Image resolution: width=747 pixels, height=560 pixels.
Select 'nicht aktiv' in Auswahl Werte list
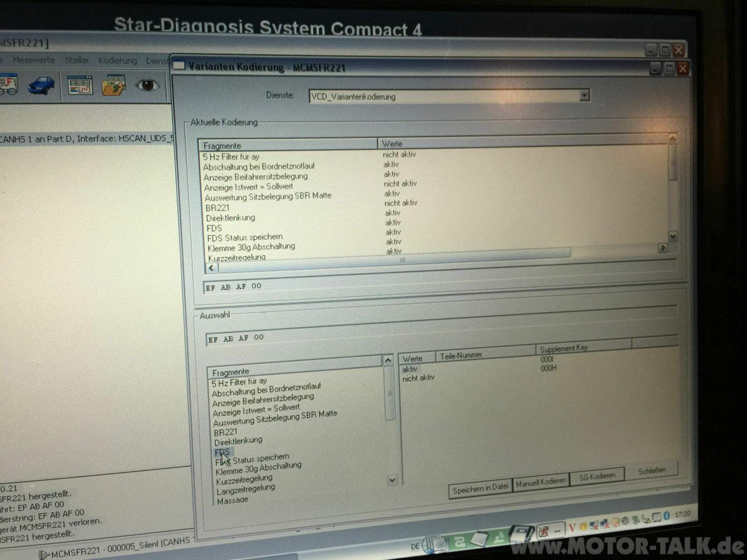(x=418, y=378)
